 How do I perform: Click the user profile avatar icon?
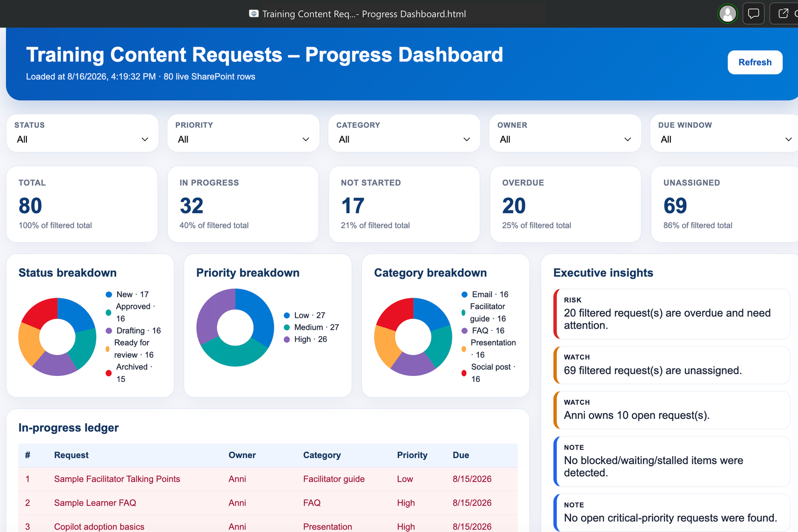pos(728,13)
